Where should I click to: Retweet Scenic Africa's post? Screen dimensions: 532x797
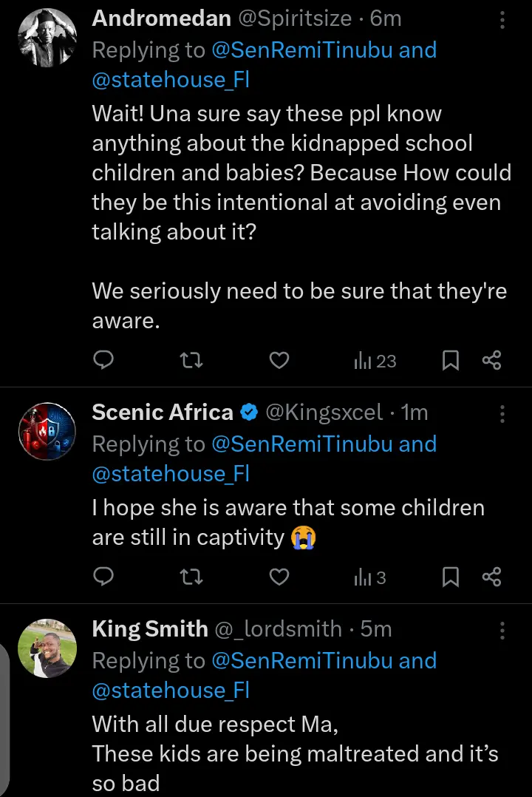191,577
